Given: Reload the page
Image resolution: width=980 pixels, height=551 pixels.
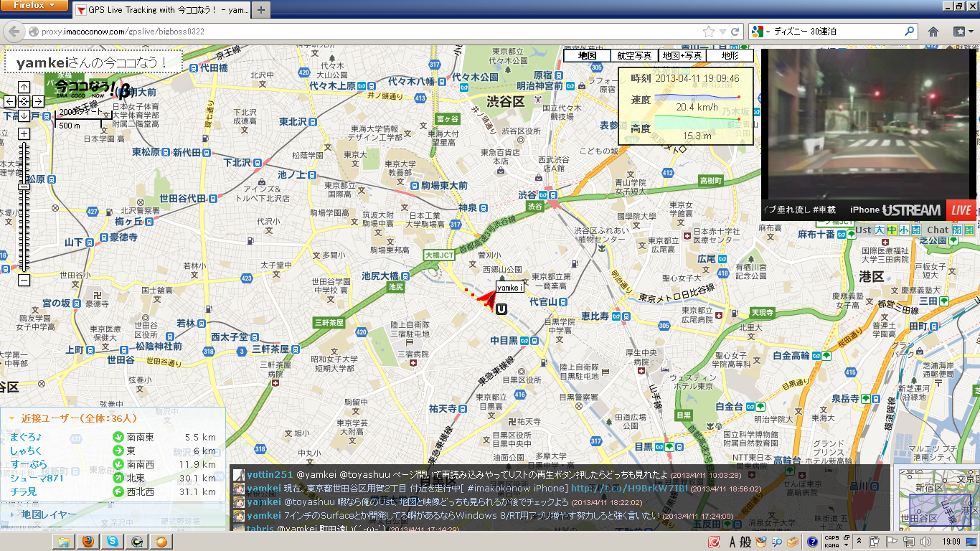Looking at the screenshot, I should 735,32.
